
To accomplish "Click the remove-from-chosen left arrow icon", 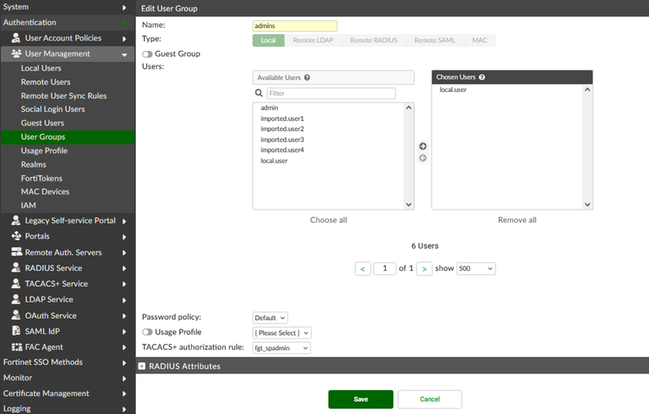I will tap(423, 158).
